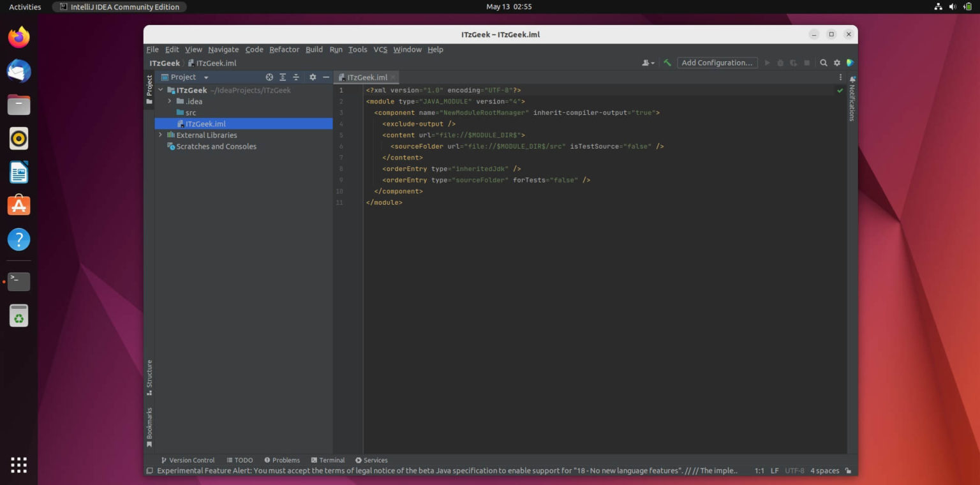
Task: Launch Firefox from the dock
Action: tap(19, 37)
